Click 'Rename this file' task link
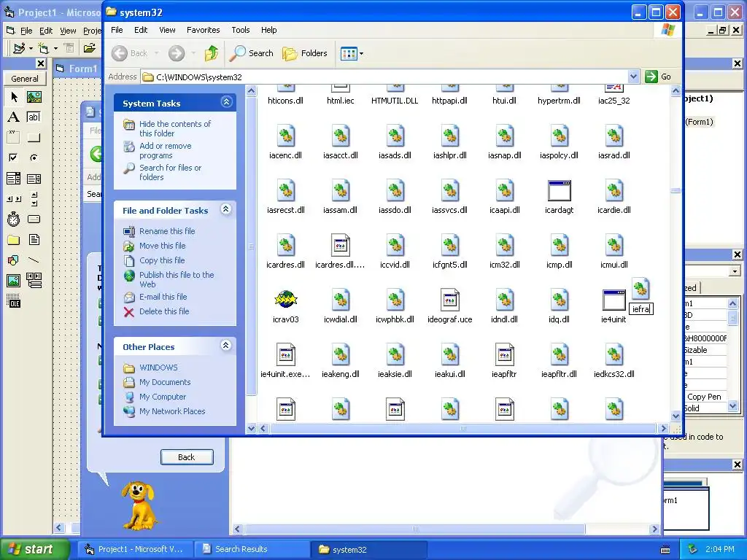This screenshot has height=560, width=747. [167, 231]
